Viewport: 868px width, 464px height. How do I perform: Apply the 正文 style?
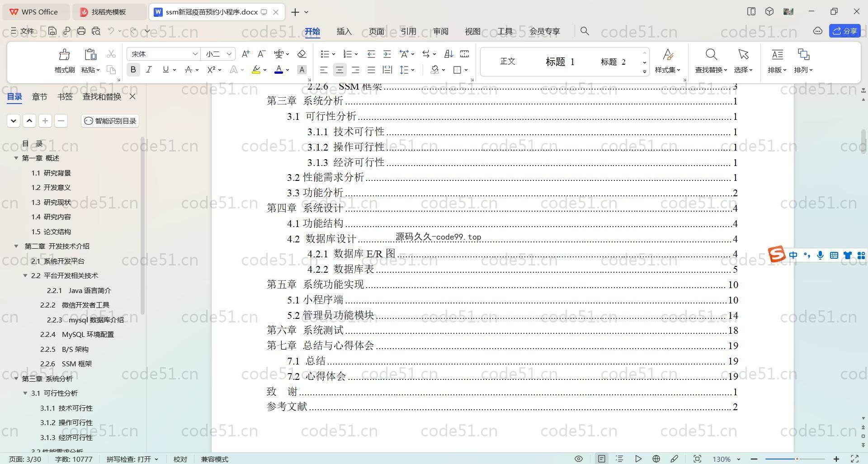coord(508,61)
